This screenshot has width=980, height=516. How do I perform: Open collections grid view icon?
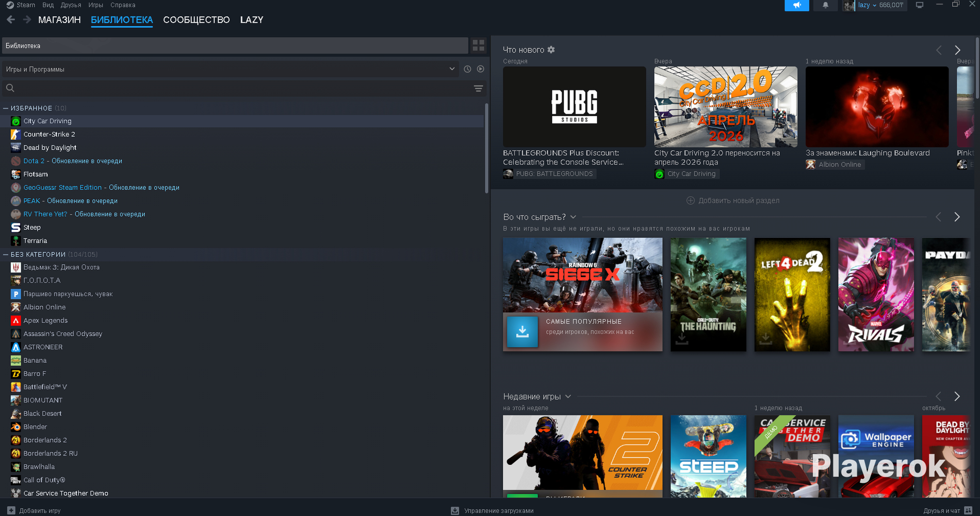(479, 45)
